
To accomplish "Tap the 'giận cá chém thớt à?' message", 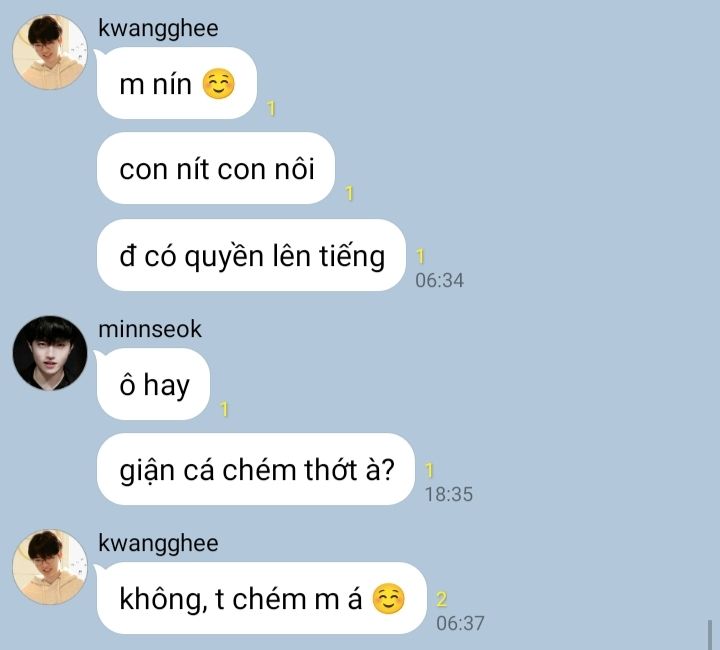I will (256, 469).
